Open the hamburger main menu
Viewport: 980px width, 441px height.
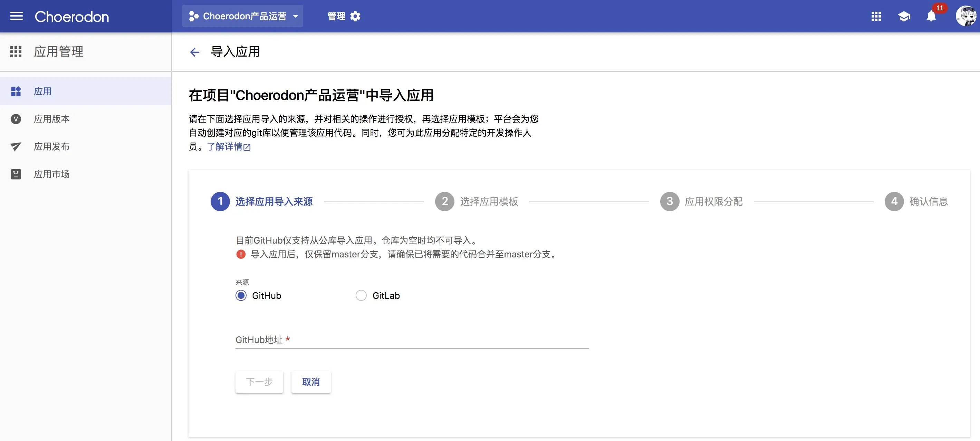(x=16, y=16)
